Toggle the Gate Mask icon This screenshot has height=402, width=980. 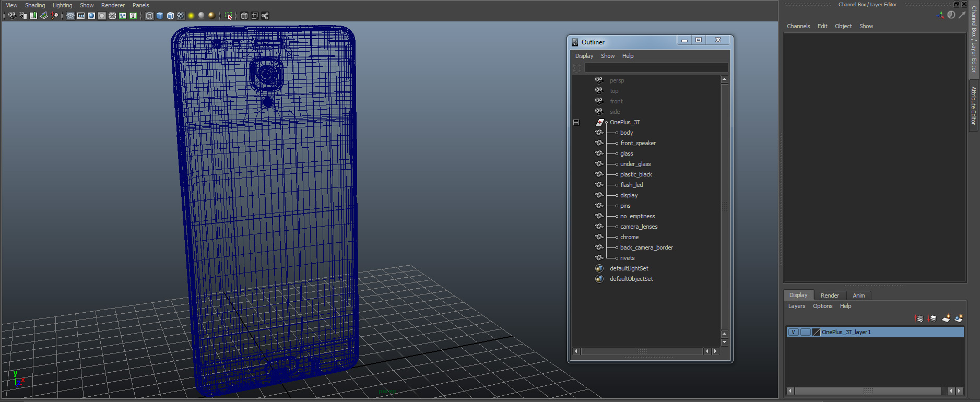102,16
